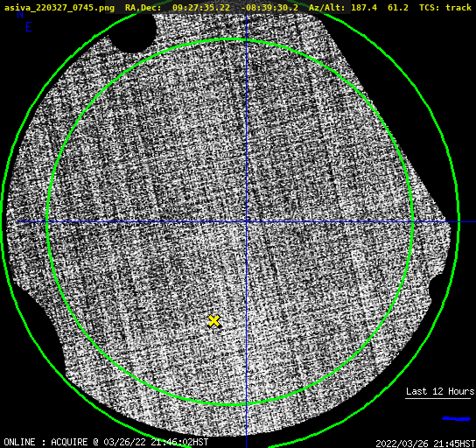Viewport: 476px width, 448px height.
Task: Click the blue E compass label
Action: [x=29, y=27]
